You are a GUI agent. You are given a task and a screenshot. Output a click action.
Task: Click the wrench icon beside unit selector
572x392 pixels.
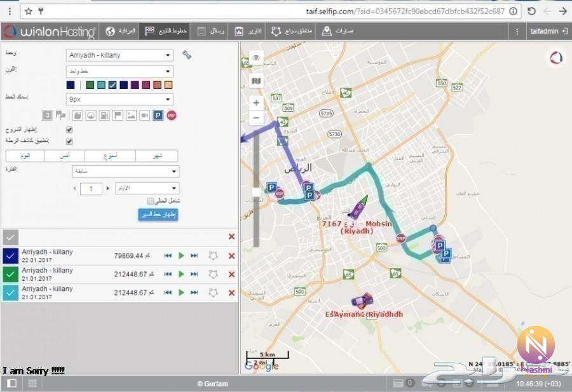186,55
